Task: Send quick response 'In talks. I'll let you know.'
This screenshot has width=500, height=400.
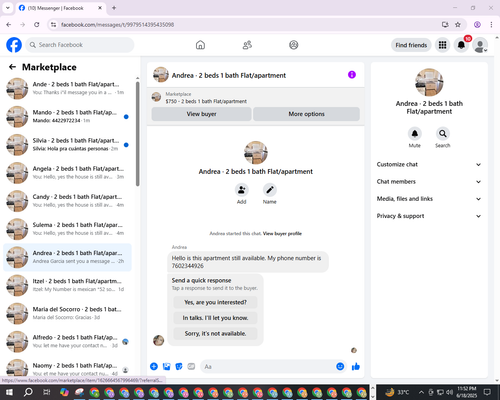Action: pos(215,318)
